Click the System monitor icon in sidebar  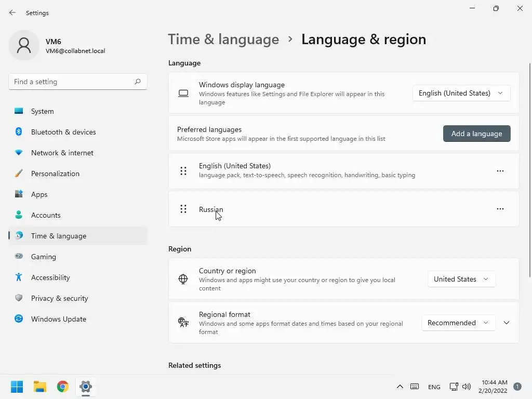coord(19,111)
